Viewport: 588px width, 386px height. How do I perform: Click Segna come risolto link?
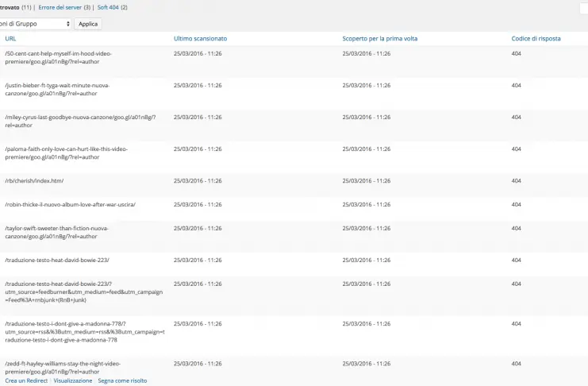pyautogui.click(x=122, y=380)
